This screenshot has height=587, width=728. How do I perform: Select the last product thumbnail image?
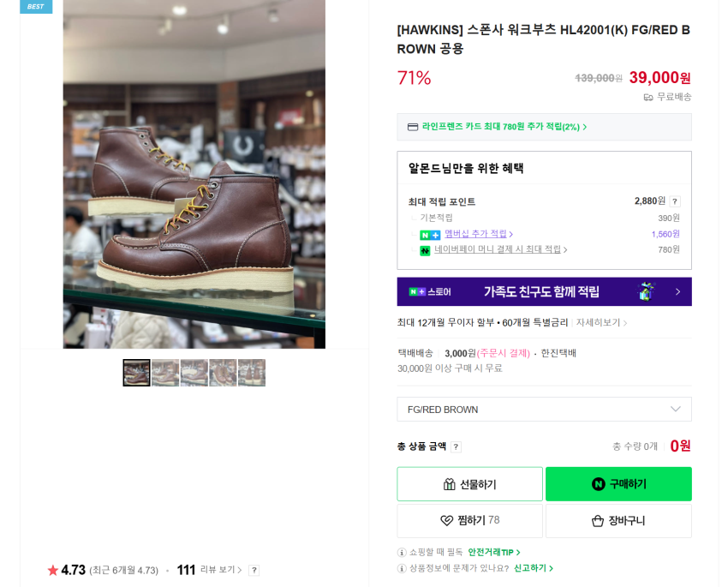coord(252,373)
